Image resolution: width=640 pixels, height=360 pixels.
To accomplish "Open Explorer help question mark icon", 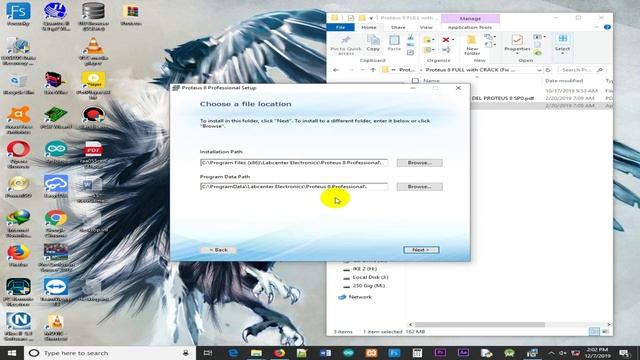I will point(607,27).
